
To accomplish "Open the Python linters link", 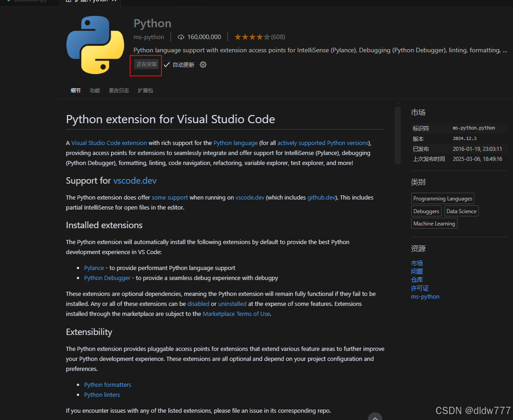I will (x=102, y=395).
